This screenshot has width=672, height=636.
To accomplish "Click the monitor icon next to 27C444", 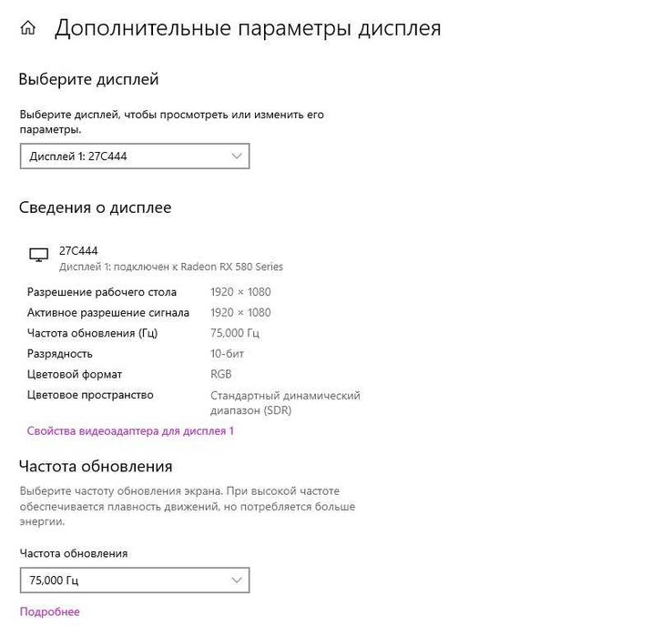I will pos(39,256).
